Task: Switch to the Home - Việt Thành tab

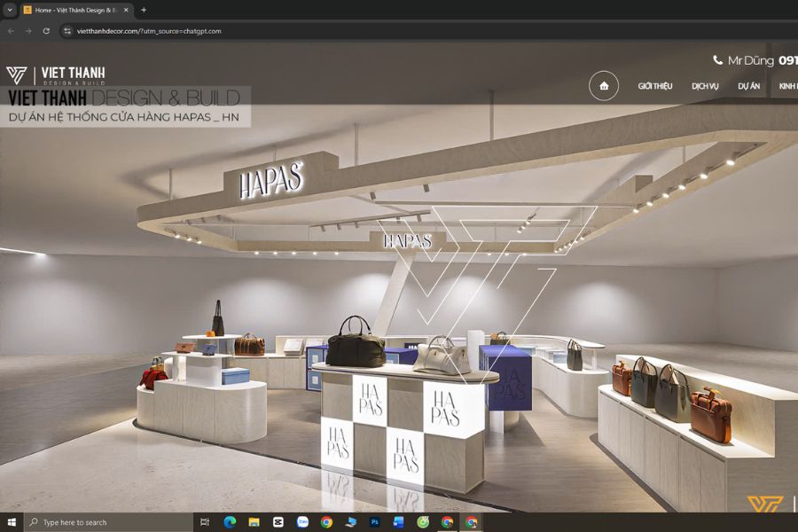Action: click(x=75, y=10)
